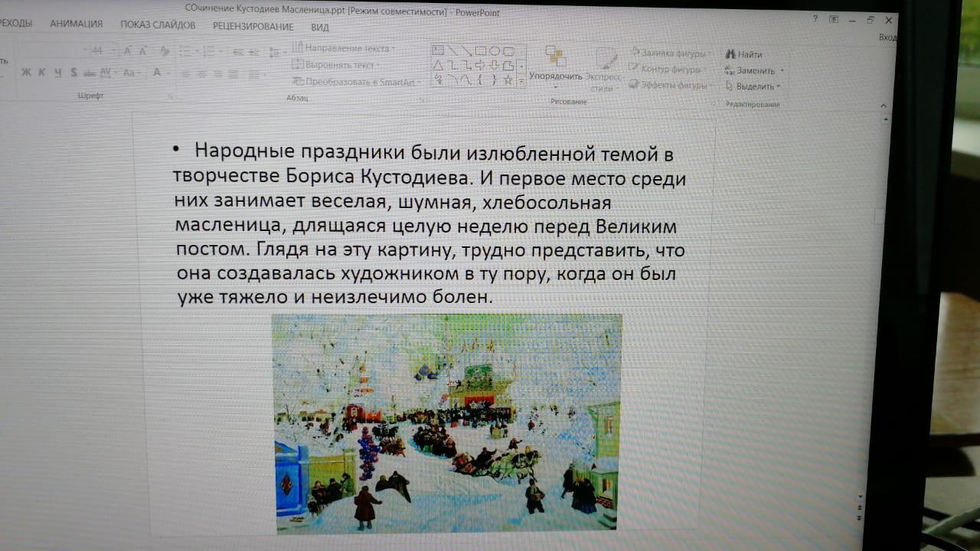Open Экспресс-стили gallery
The image size is (980, 551).
pos(603,70)
